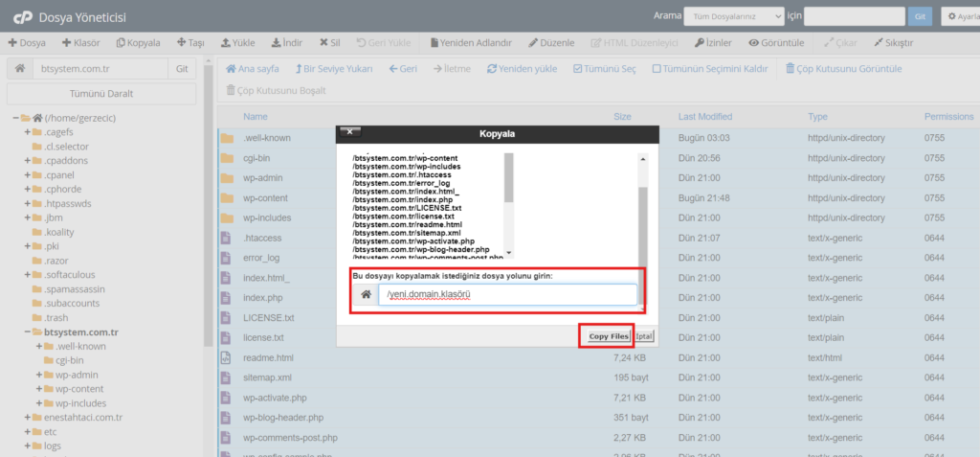Screen dimensions: 980x457
Task: Click Çöp Kutusunu Görüntüle
Action: [x=843, y=68]
